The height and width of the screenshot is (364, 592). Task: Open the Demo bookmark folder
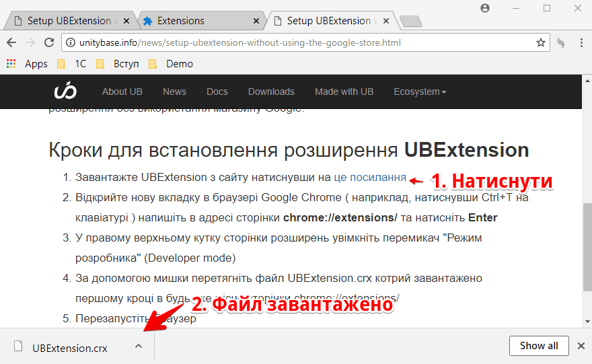[x=171, y=64]
